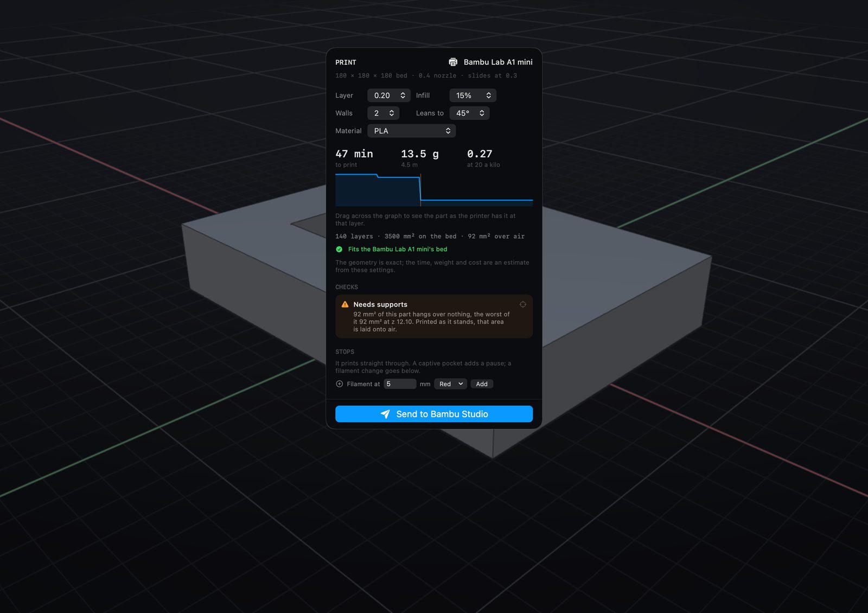Click the 47 min print time value

[354, 154]
